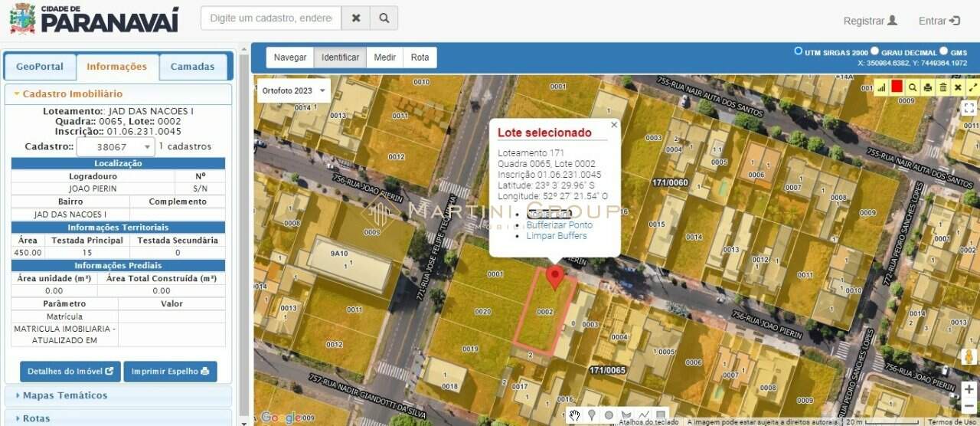Click the magnifier icon on map toolbar
Image resolution: width=980 pixels, height=426 pixels.
(912, 87)
